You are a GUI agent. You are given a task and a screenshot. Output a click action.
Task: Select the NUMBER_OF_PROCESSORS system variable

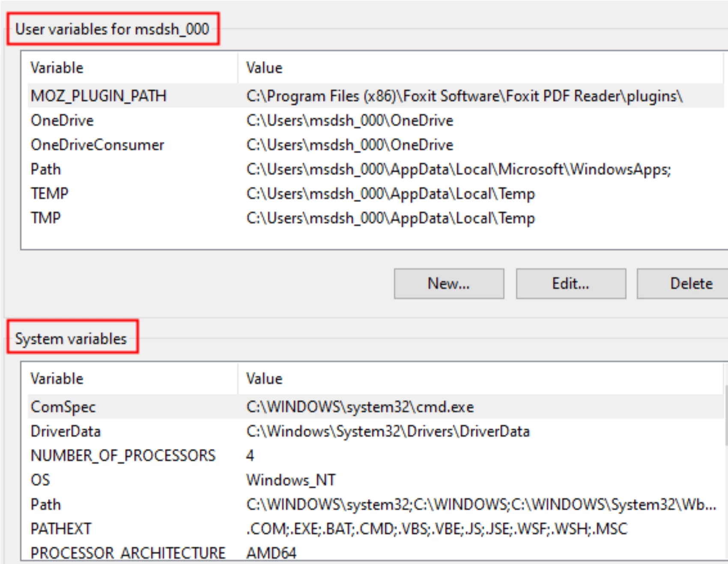(x=122, y=456)
